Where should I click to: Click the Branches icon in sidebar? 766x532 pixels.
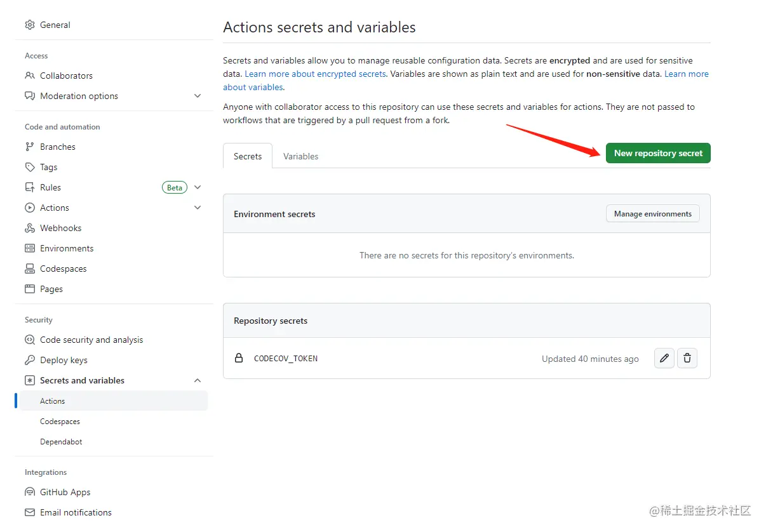pyautogui.click(x=30, y=147)
